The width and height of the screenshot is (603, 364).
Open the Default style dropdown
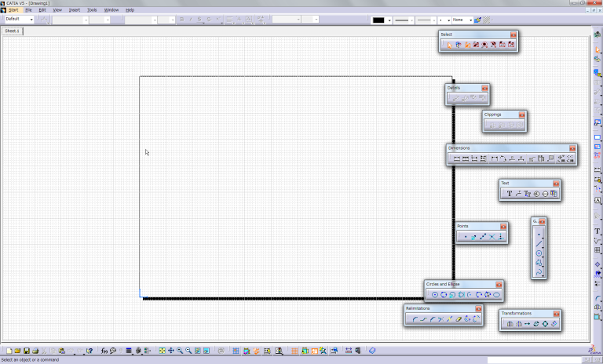click(19, 19)
